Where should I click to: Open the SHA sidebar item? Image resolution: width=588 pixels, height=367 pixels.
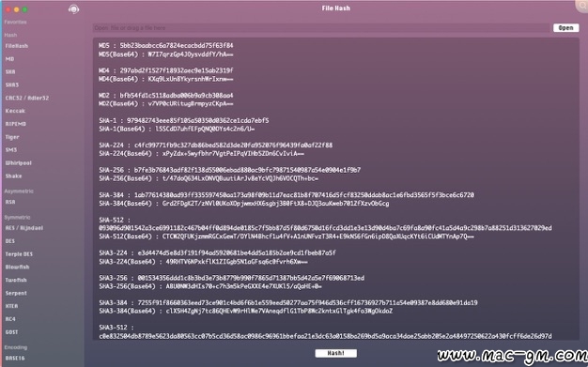tap(10, 71)
